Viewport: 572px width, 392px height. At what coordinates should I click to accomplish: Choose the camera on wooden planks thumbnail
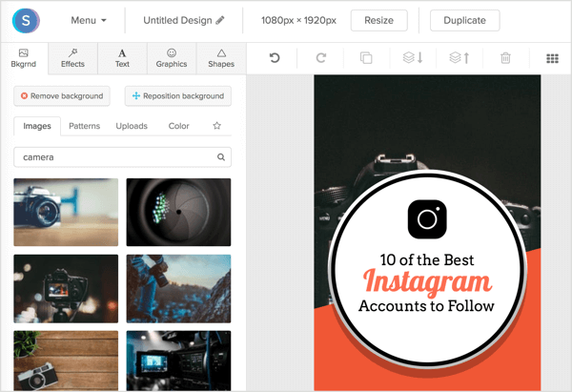[x=66, y=361]
